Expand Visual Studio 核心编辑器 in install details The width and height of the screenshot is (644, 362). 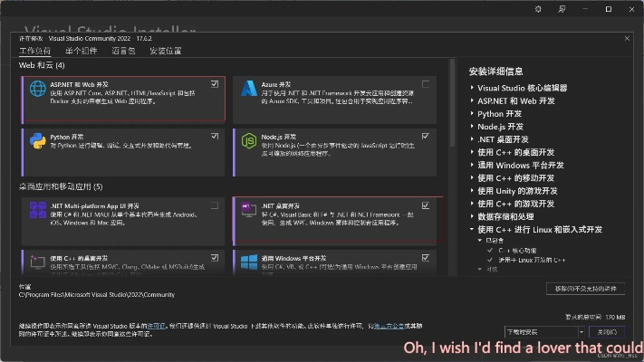click(x=472, y=88)
